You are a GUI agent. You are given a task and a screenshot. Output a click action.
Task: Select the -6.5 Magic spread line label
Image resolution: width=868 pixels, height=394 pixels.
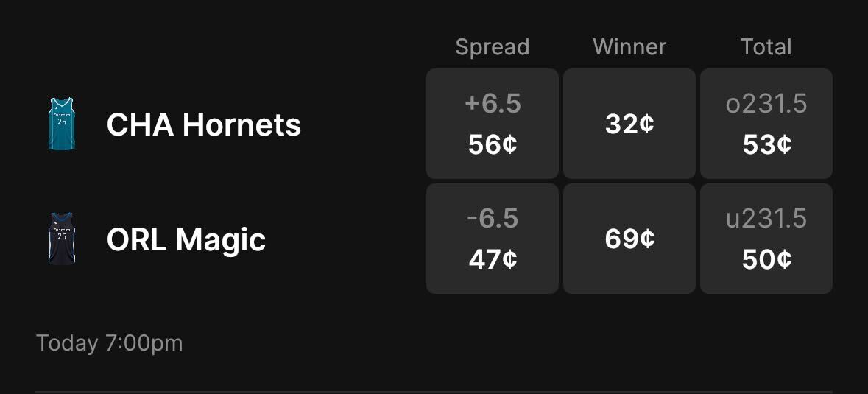pyautogui.click(x=493, y=219)
